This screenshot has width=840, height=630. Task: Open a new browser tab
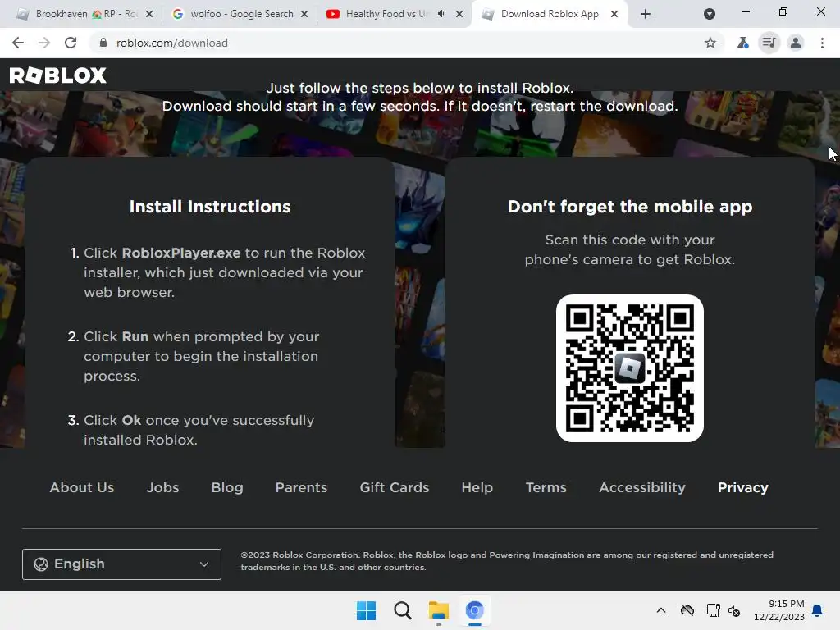tap(646, 14)
